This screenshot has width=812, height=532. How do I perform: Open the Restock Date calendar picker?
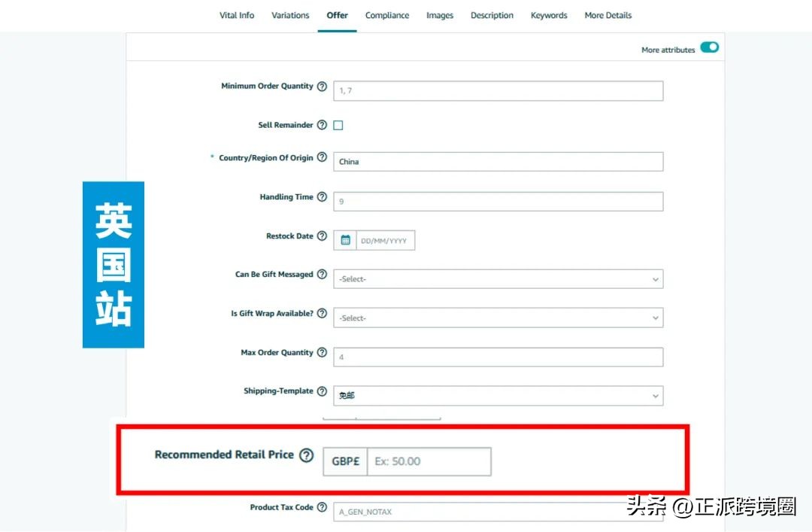[345, 239]
